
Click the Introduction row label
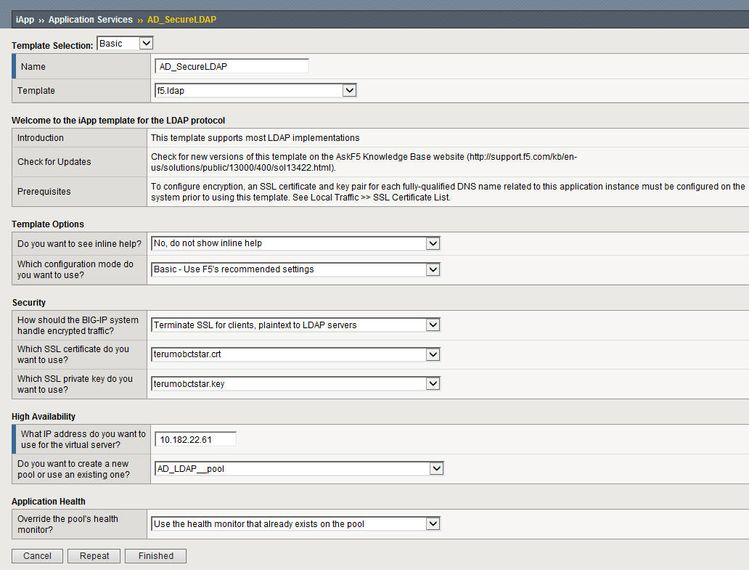41,138
